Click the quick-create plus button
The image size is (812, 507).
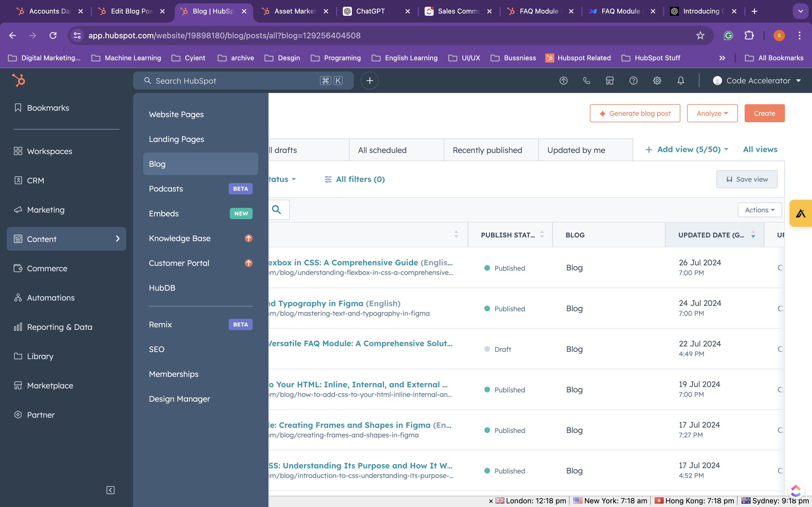pos(369,81)
